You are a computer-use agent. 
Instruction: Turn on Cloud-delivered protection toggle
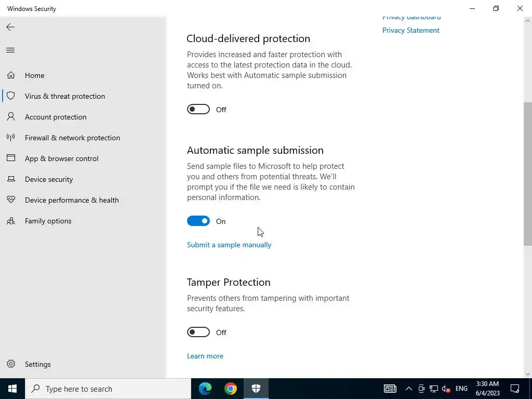click(198, 109)
